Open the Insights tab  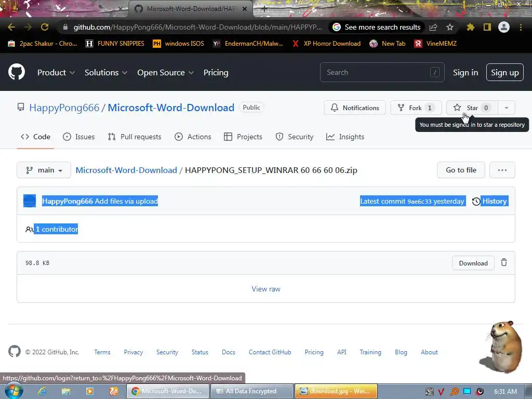pyautogui.click(x=345, y=137)
